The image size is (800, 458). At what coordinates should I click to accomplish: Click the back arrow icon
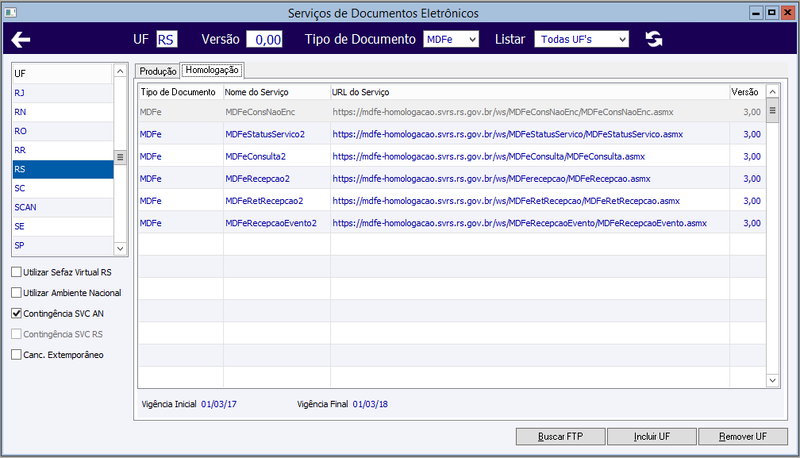click(x=21, y=39)
